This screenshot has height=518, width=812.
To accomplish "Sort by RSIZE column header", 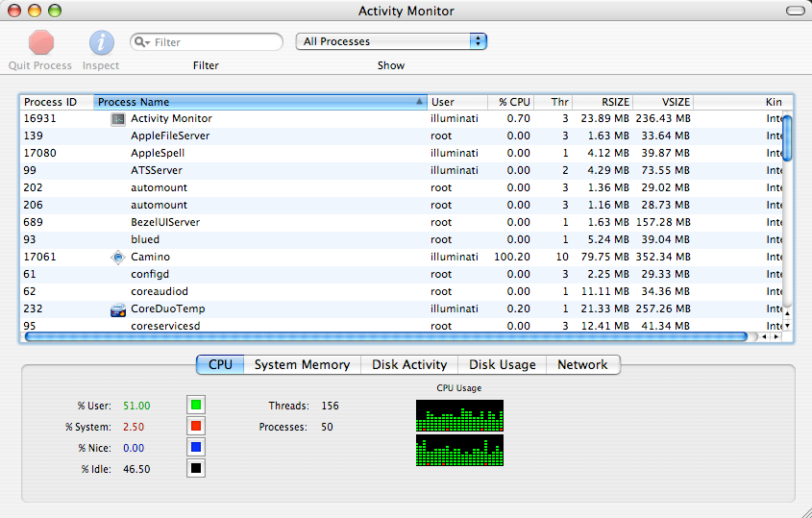I will pyautogui.click(x=603, y=102).
